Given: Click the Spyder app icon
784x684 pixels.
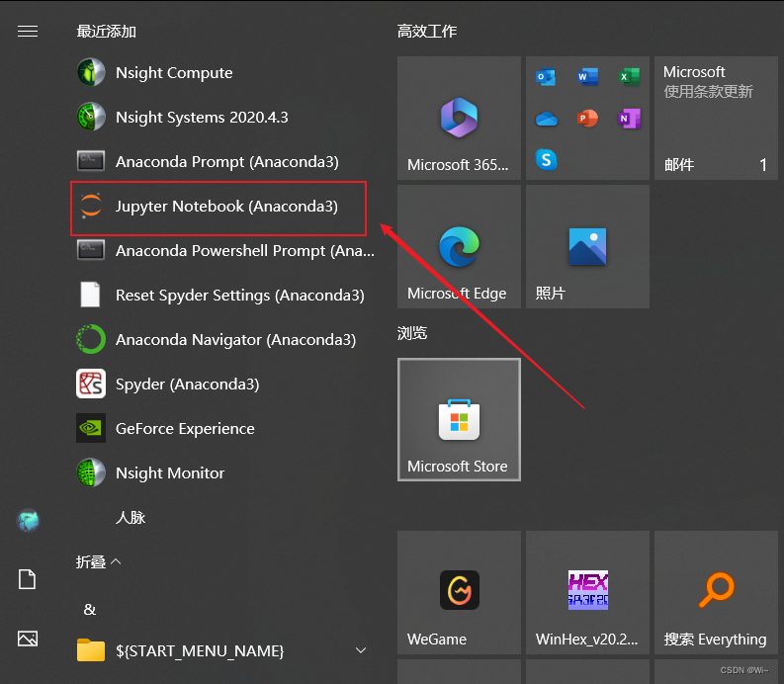Looking at the screenshot, I should tap(91, 384).
